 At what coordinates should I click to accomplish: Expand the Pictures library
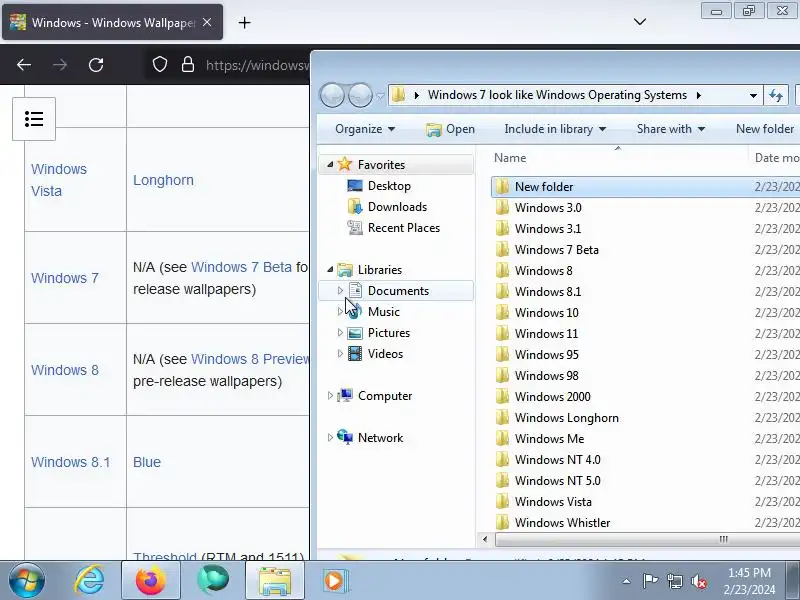tap(340, 332)
